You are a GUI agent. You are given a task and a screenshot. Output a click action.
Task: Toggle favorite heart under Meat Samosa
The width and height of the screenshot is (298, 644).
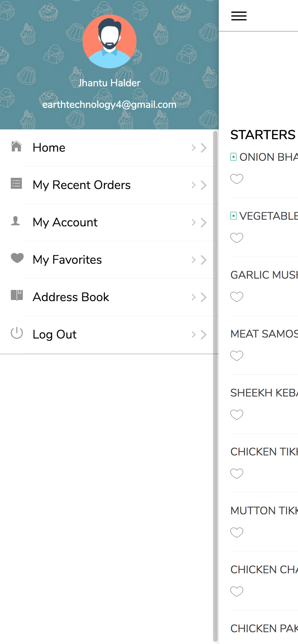pos(237,355)
